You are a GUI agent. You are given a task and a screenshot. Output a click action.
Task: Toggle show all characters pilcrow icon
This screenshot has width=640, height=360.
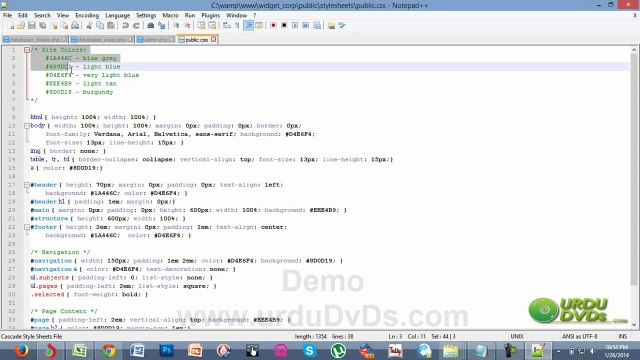click(x=238, y=26)
